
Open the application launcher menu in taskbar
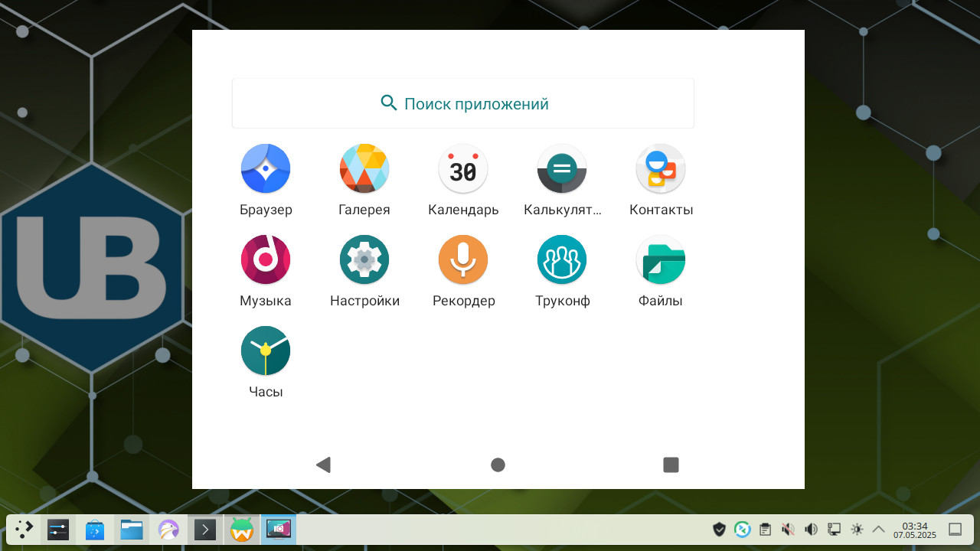tap(24, 530)
